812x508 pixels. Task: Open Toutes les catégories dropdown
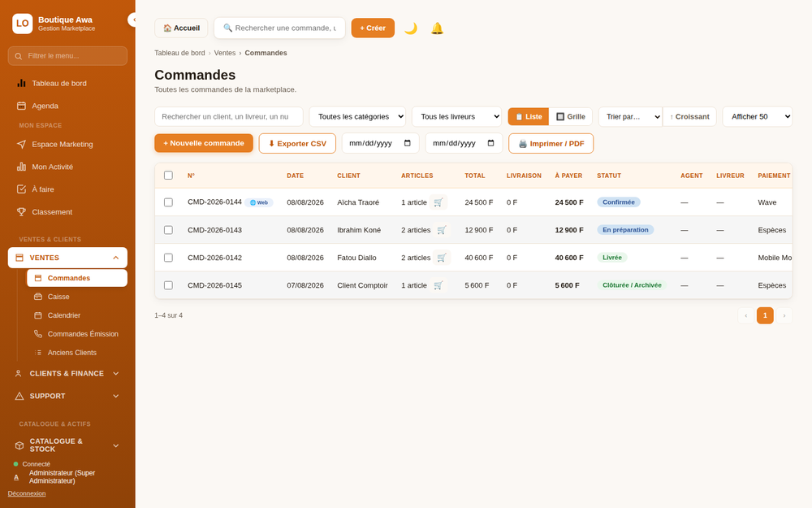point(357,116)
